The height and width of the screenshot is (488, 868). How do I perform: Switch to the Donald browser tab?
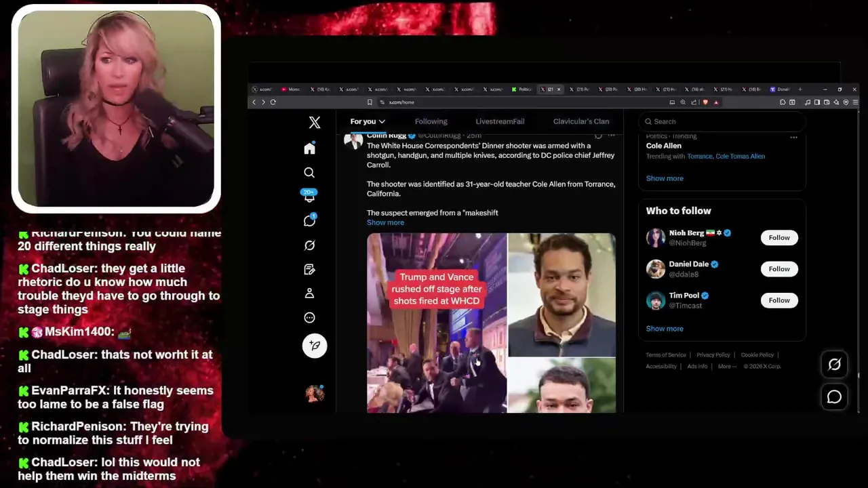[x=780, y=89]
